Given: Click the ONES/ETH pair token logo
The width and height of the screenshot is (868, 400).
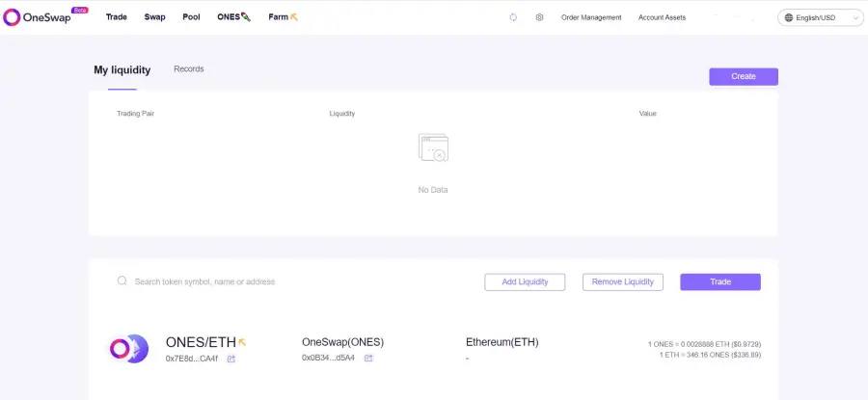Looking at the screenshot, I should pos(128,349).
